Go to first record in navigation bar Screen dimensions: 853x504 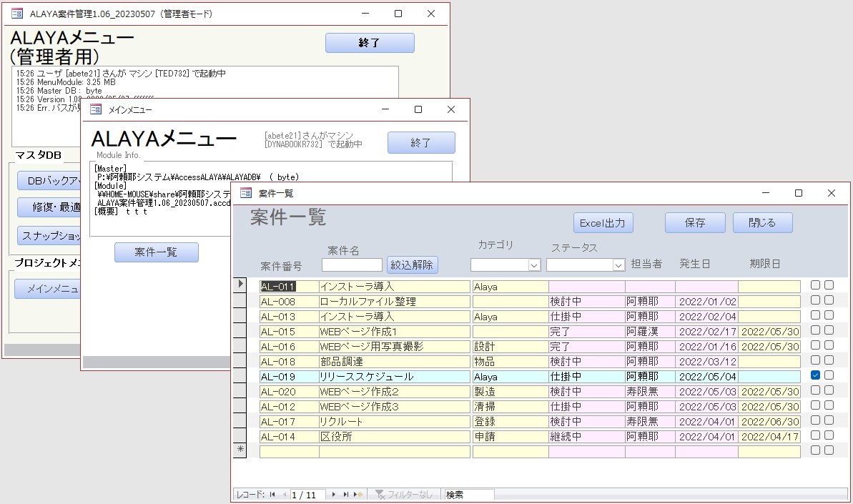[x=272, y=494]
